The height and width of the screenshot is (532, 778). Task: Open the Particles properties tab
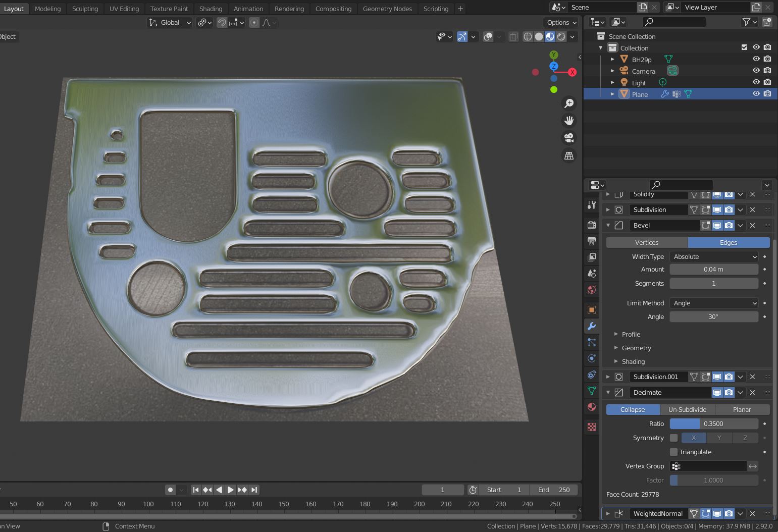pos(592,342)
